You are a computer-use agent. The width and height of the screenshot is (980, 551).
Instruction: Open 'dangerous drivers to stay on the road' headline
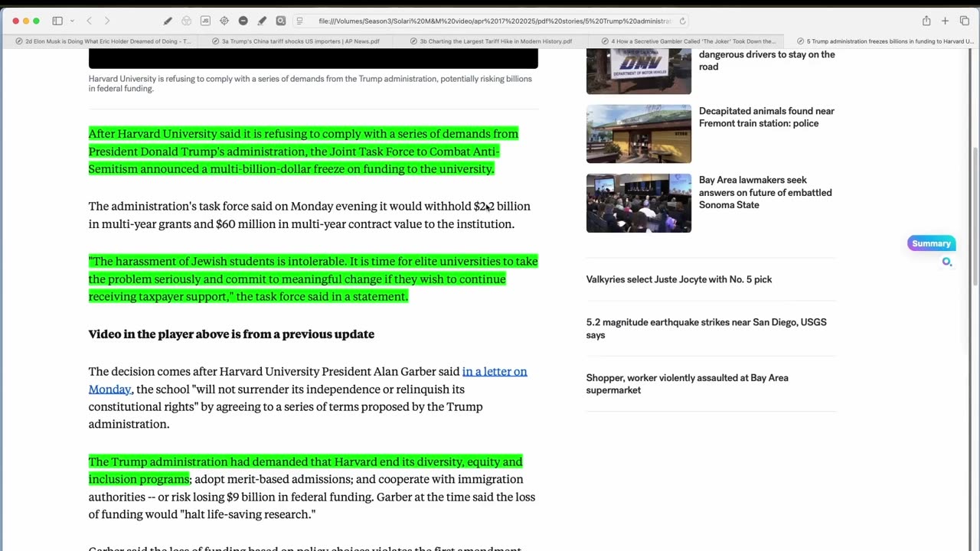(766, 60)
